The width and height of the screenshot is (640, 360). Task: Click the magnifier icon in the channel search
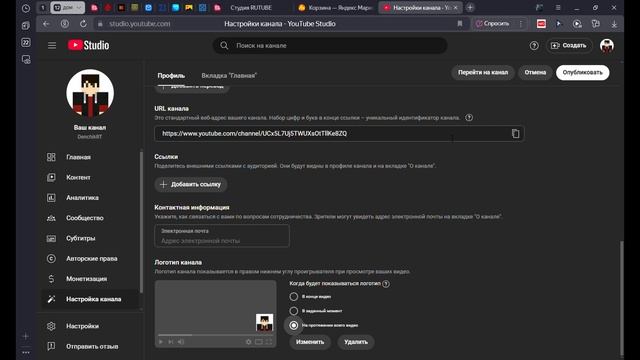pos(224,45)
